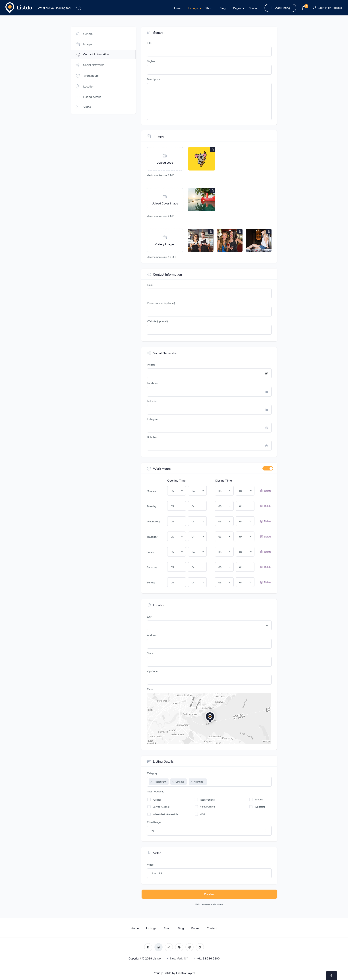Delete the uploaded koala logo image
The width and height of the screenshot is (348, 980).
tap(212, 150)
